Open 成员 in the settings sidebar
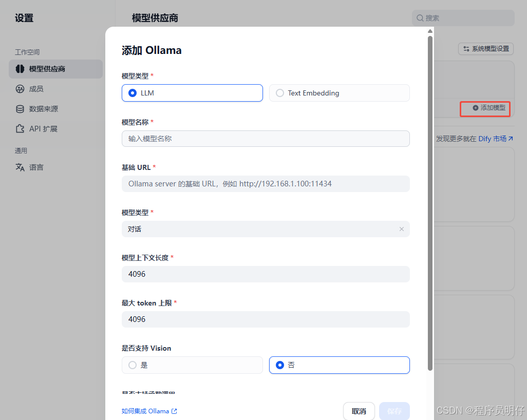This screenshot has width=527, height=420. coord(56,89)
